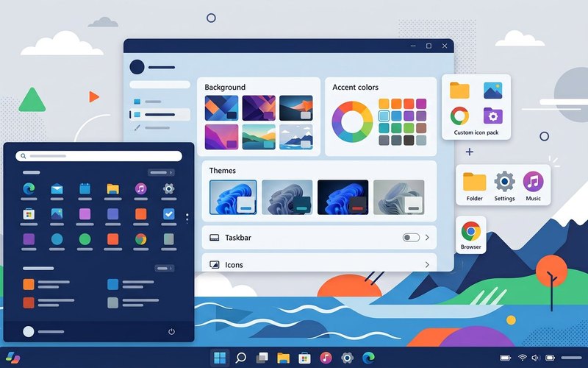Open Microsoft Store from the taskbar
588x368 pixels.
tap(304, 358)
